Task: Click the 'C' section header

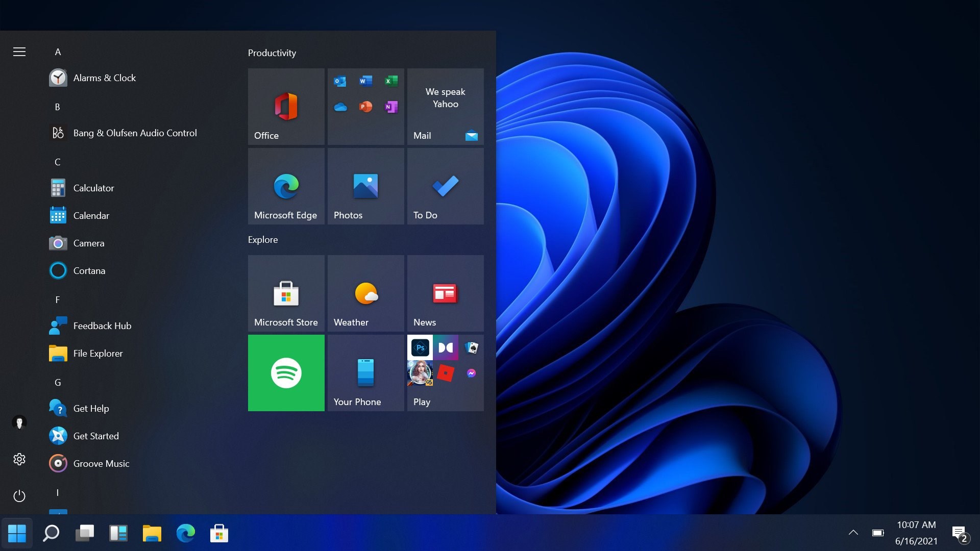Action: tap(58, 162)
